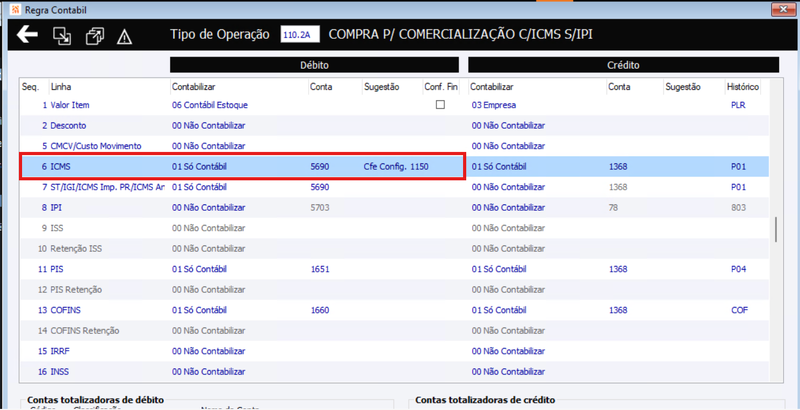800x410 pixels.
Task: Click the vertical scrollbar thumb of grid
Action: (x=776, y=229)
